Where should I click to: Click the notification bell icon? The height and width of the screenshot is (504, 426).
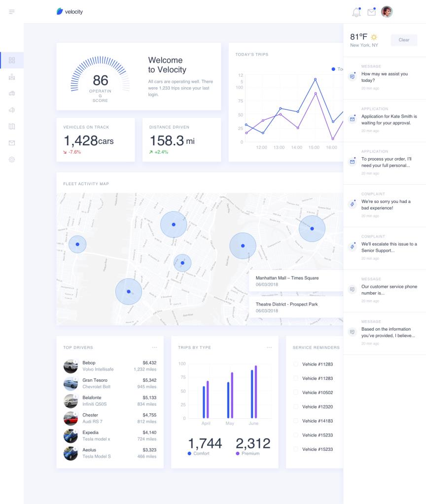click(356, 12)
